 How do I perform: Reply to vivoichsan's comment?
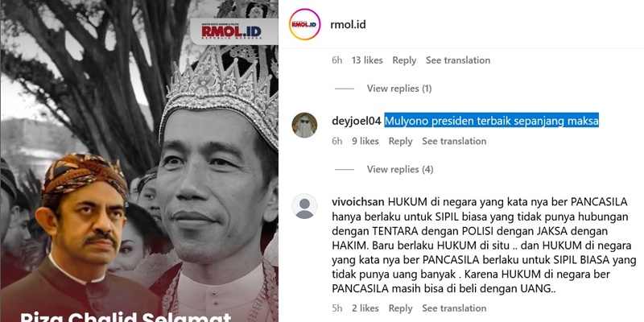(x=400, y=308)
